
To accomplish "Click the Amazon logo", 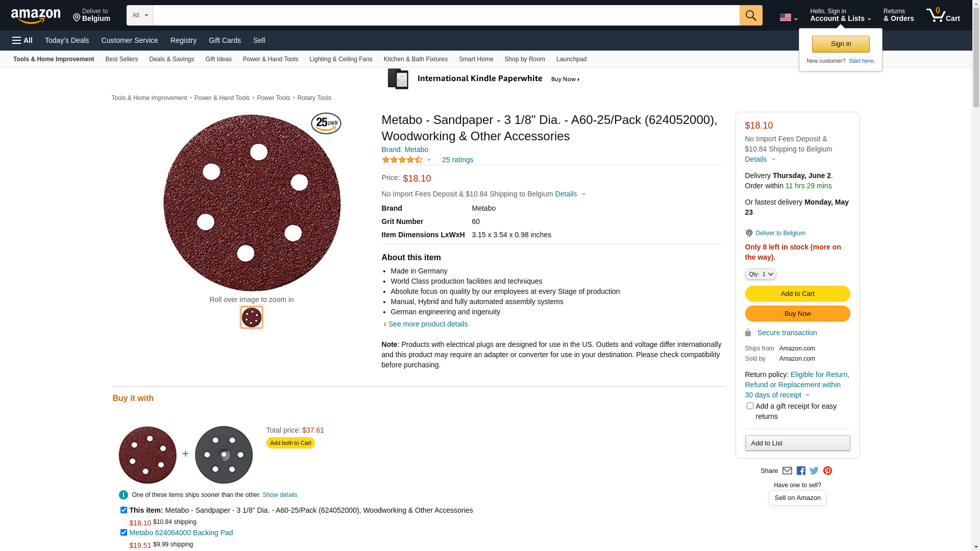I will [36, 16].
